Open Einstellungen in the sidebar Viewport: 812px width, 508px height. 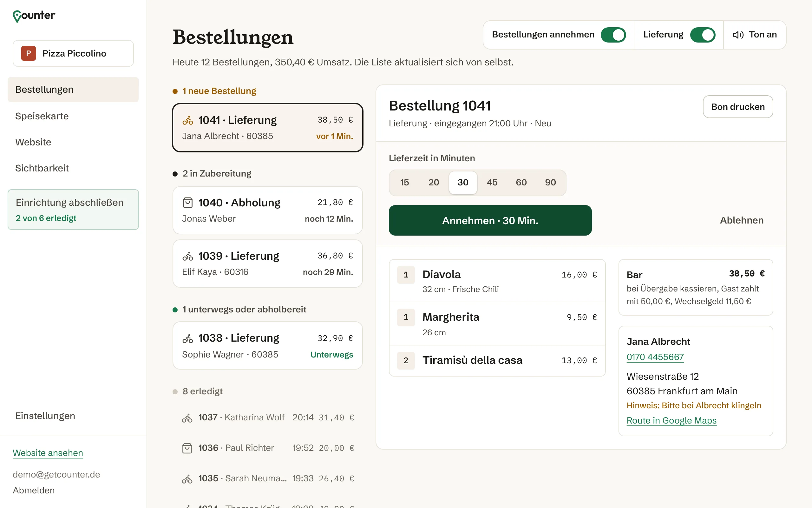click(73, 416)
